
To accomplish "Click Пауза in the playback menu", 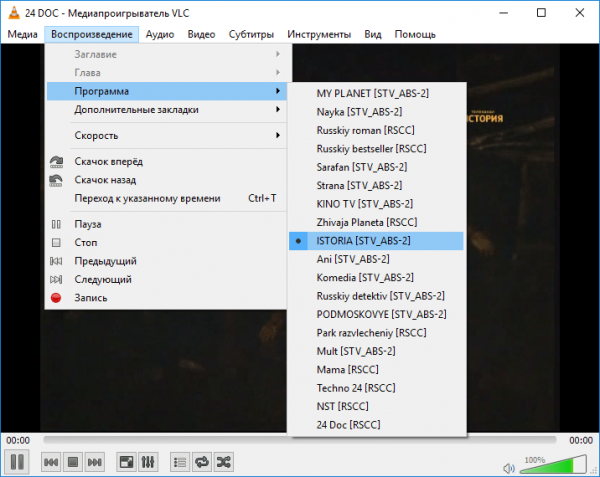I will point(166,224).
